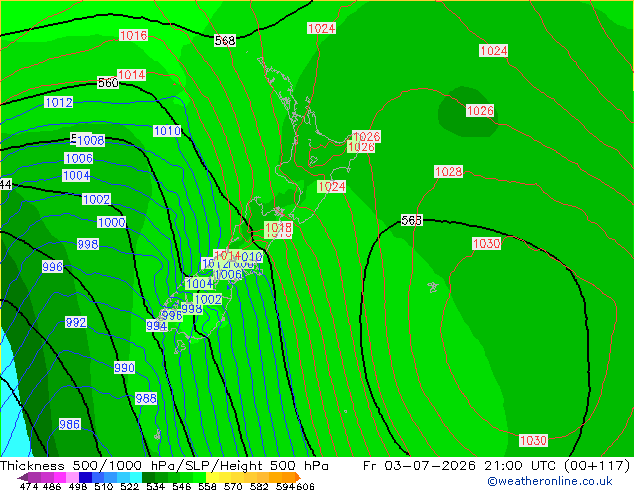This screenshot has height=490, width=634.
Task: Click the blue 994 isobar label
Action: point(156,325)
